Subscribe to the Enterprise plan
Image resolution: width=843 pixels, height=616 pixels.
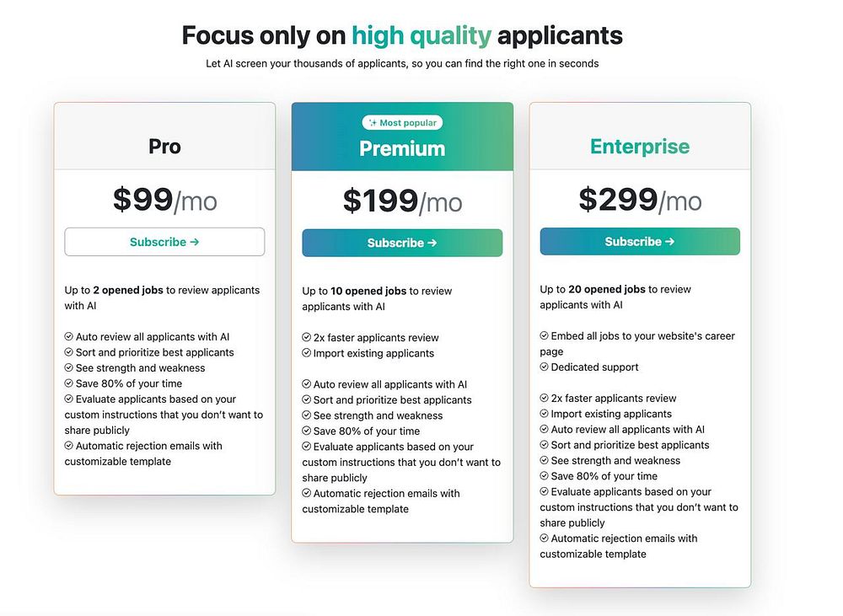640,241
